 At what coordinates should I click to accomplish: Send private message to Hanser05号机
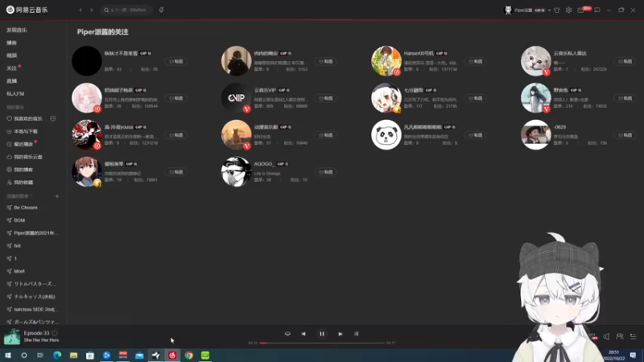[x=476, y=62]
